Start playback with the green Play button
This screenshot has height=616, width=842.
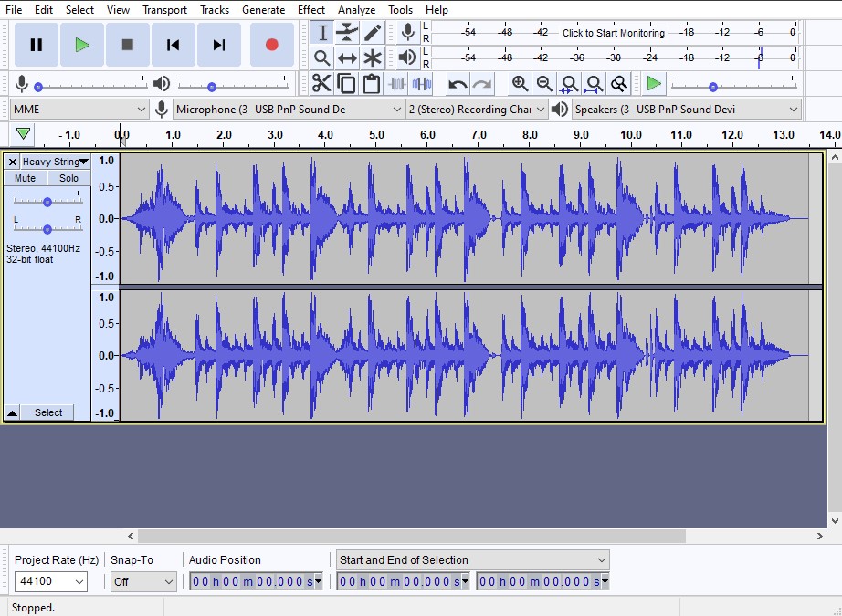(81, 45)
